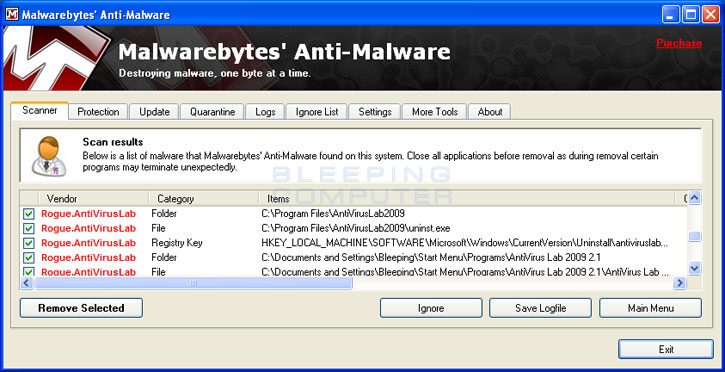Screen dimensions: 725x372
Task: Switch to the Ignore List tab
Action: pyautogui.click(x=317, y=112)
